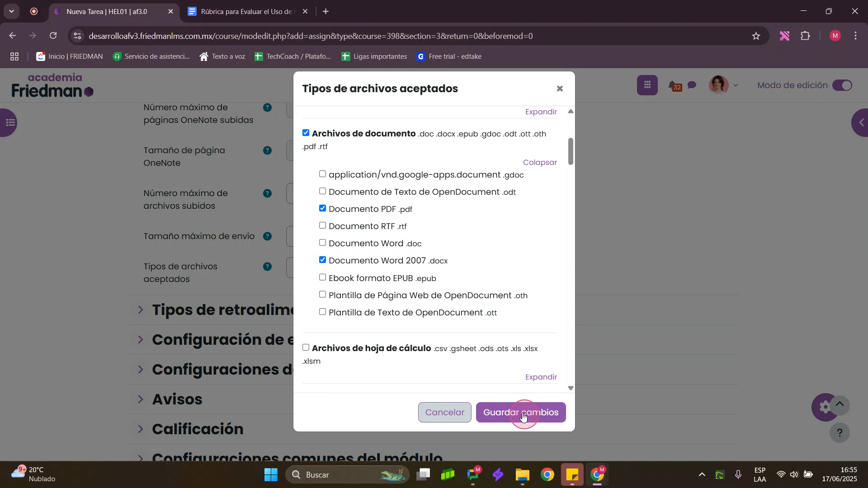Uncheck the Documento PDF .pdf checkbox

[x=322, y=208]
